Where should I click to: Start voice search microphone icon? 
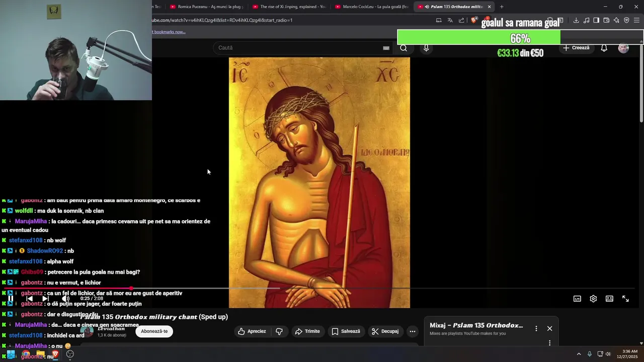426,48
